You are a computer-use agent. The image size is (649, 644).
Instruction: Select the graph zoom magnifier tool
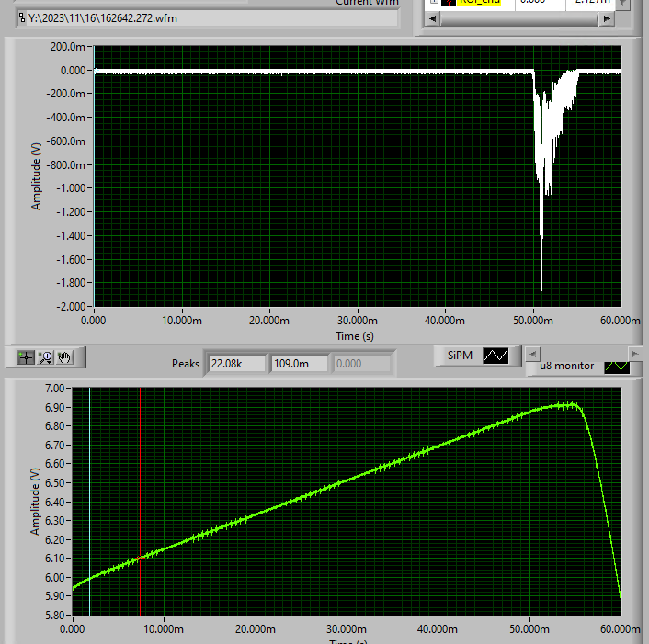45,357
